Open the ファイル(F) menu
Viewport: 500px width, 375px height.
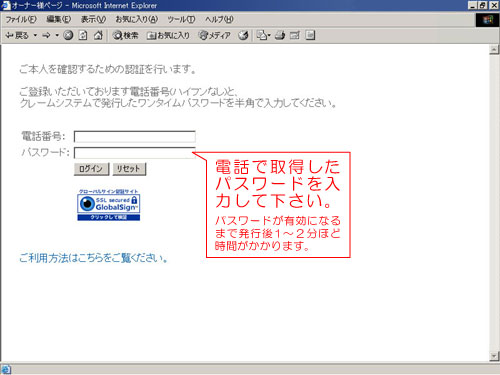point(21,20)
